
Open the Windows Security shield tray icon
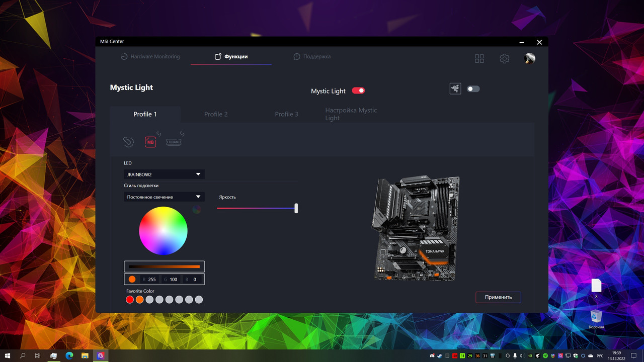[x=576, y=356]
